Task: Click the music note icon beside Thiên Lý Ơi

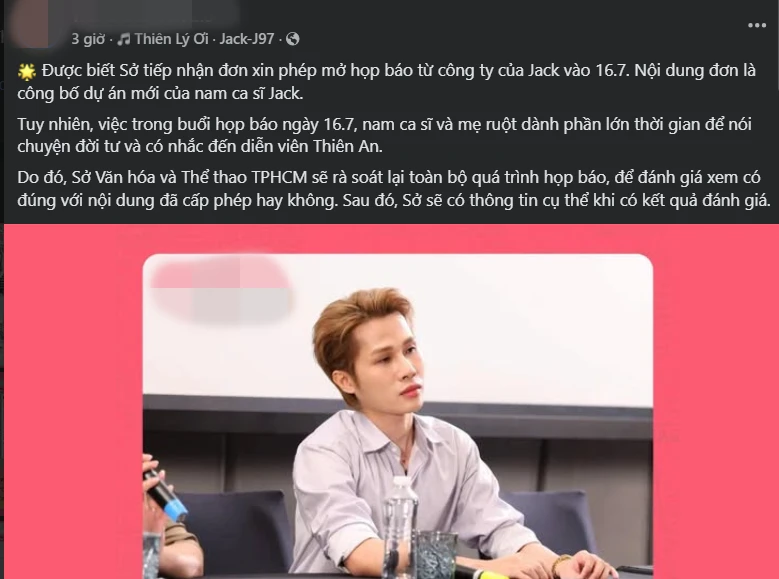Action: tap(123, 39)
